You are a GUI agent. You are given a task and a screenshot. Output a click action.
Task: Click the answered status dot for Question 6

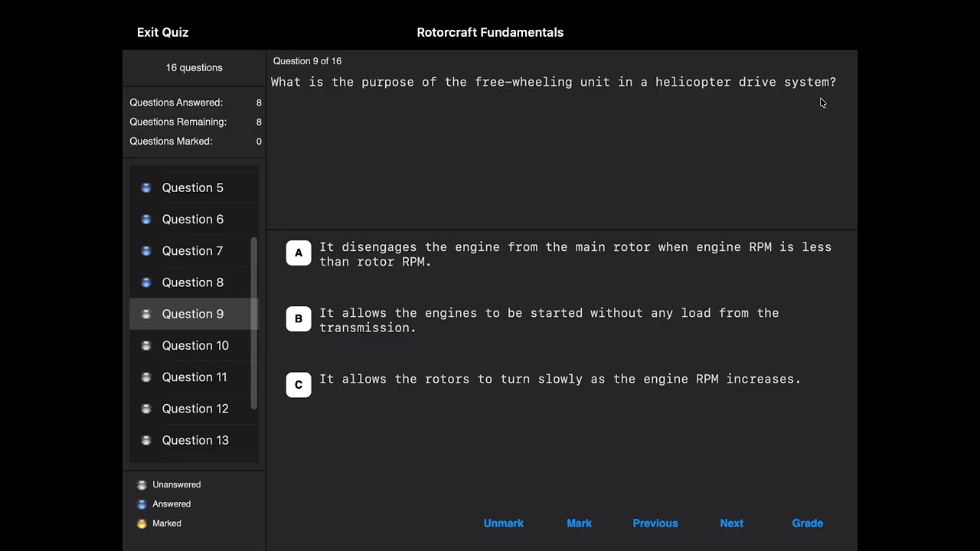[146, 220]
